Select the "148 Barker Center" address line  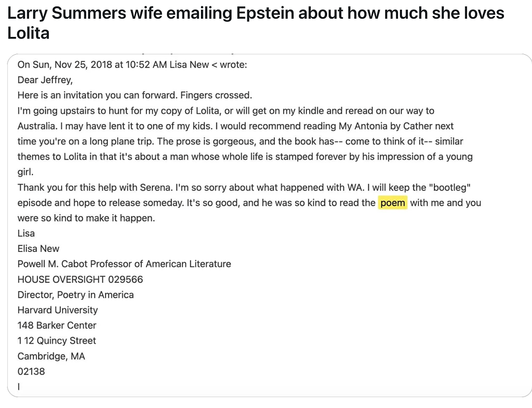coord(57,325)
